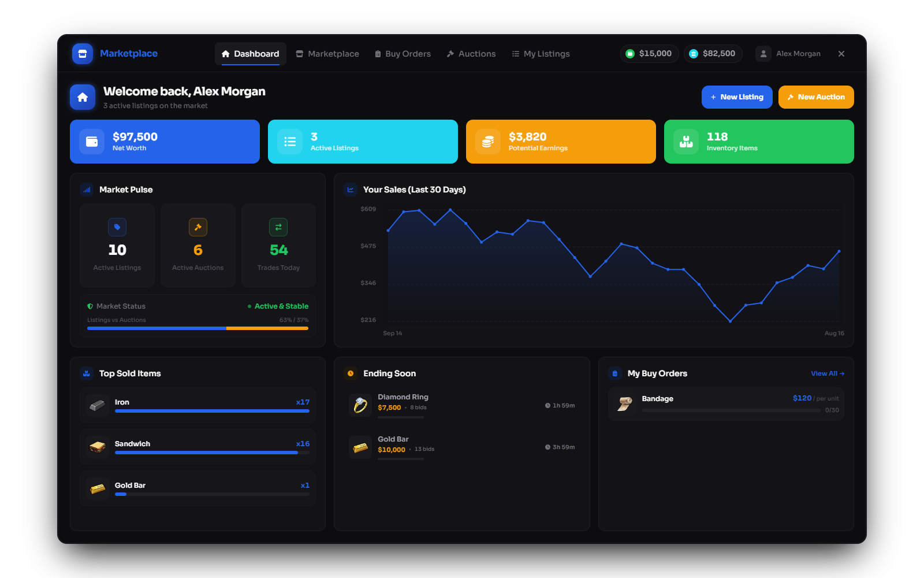
Task: Open the Dashboard tab
Action: click(251, 54)
